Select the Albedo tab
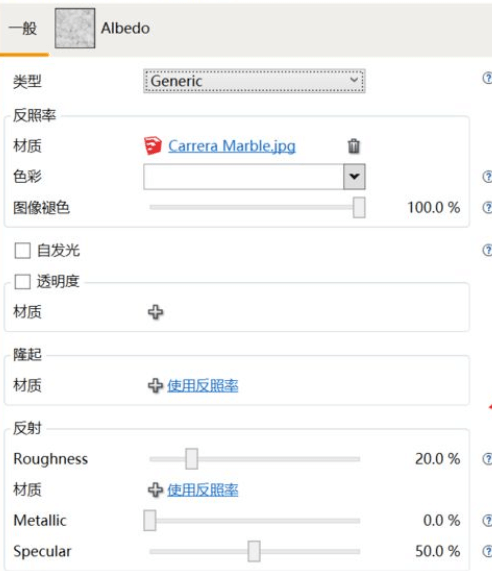 [x=125, y=28]
